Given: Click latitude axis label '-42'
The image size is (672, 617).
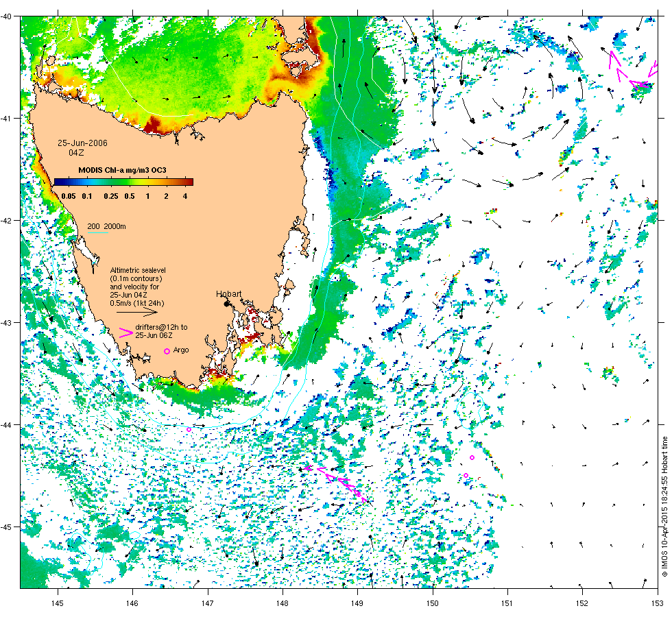Looking at the screenshot, I should point(7,221).
